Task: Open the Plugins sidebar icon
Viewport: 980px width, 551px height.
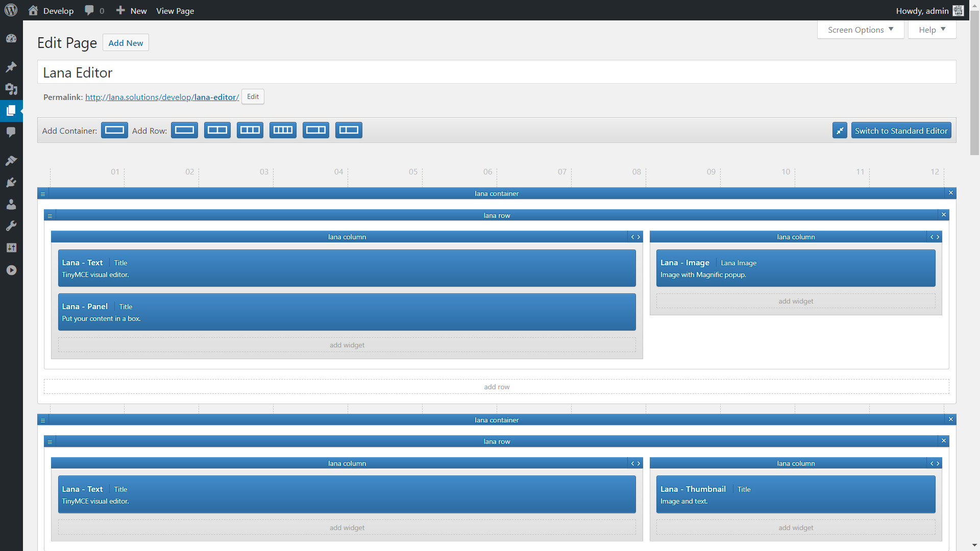Action: coord(11,183)
